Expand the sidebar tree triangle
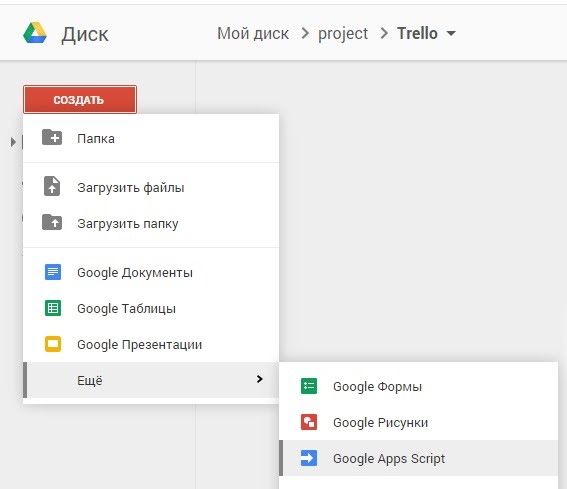567x489 pixels. click(13, 142)
